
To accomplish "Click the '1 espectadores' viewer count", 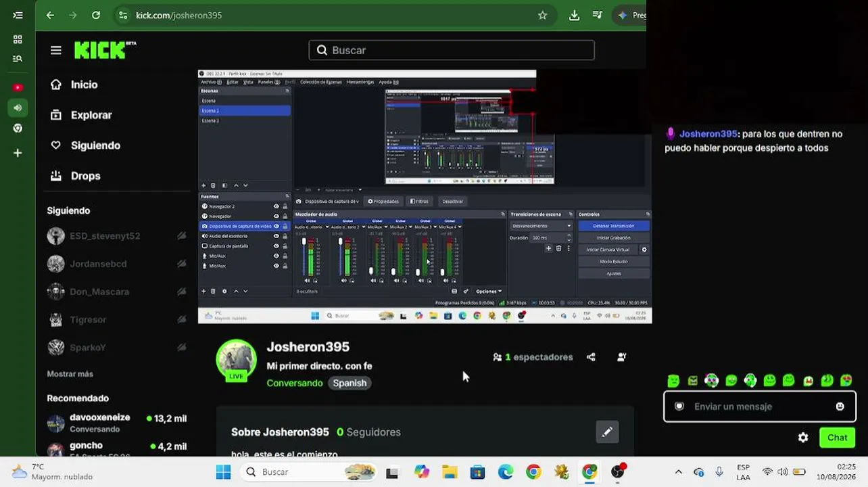I will (533, 357).
